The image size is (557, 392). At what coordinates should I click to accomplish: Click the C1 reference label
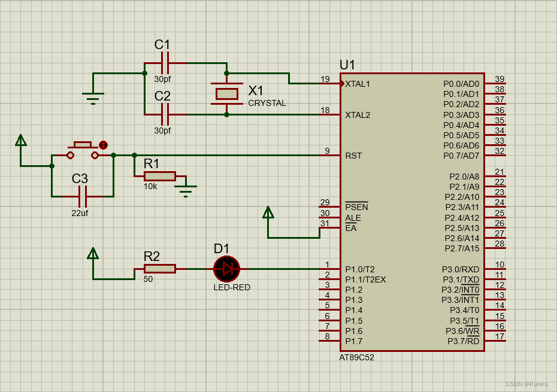coord(162,45)
